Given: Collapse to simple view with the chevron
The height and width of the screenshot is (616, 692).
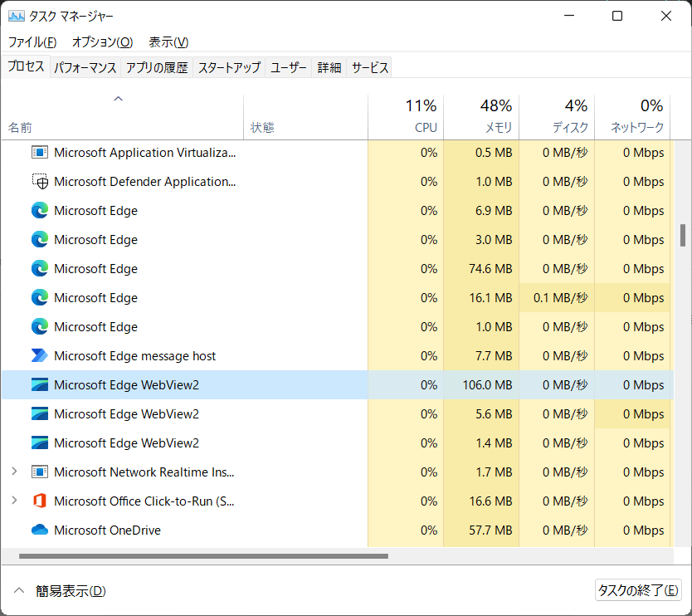Looking at the screenshot, I should coord(19,590).
